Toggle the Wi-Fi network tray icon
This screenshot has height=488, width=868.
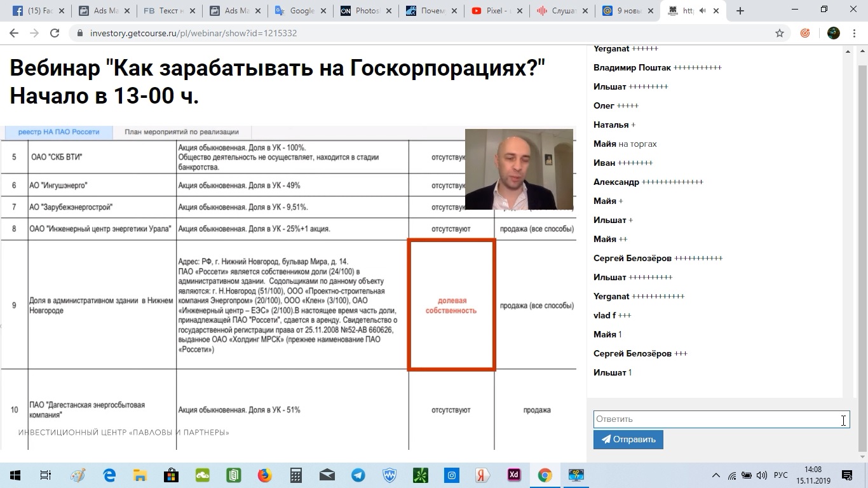(x=732, y=475)
